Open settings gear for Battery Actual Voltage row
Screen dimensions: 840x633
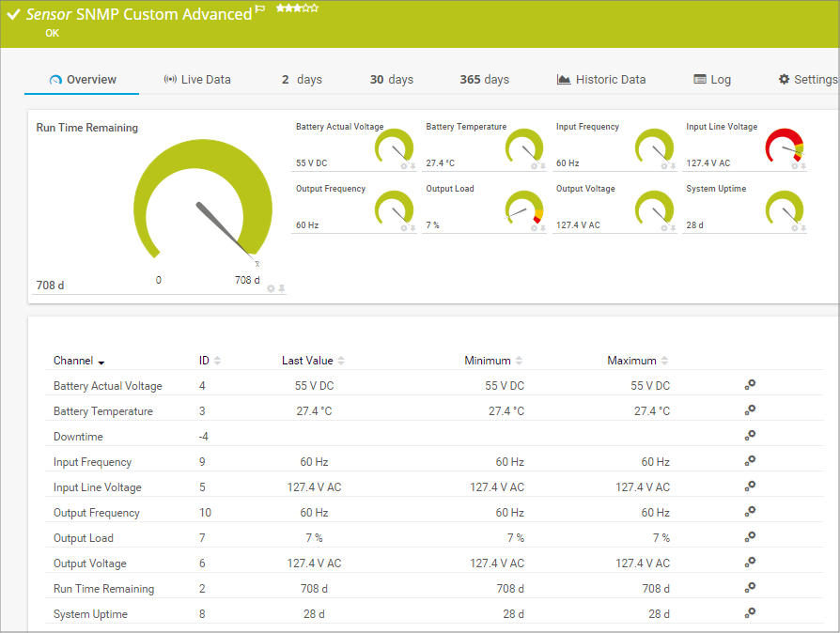(x=750, y=385)
